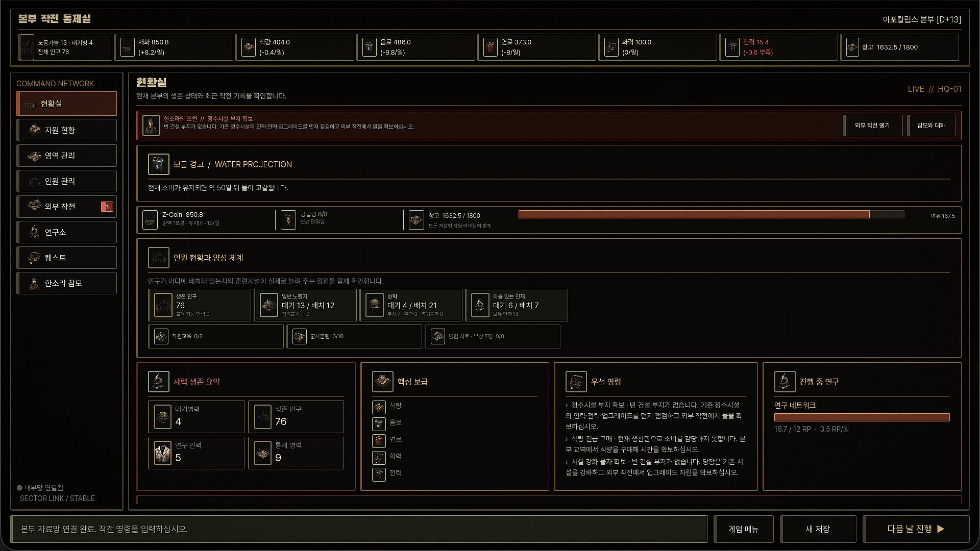
Task: Click the 연료 fuel icon in top bar
Action: point(490,47)
